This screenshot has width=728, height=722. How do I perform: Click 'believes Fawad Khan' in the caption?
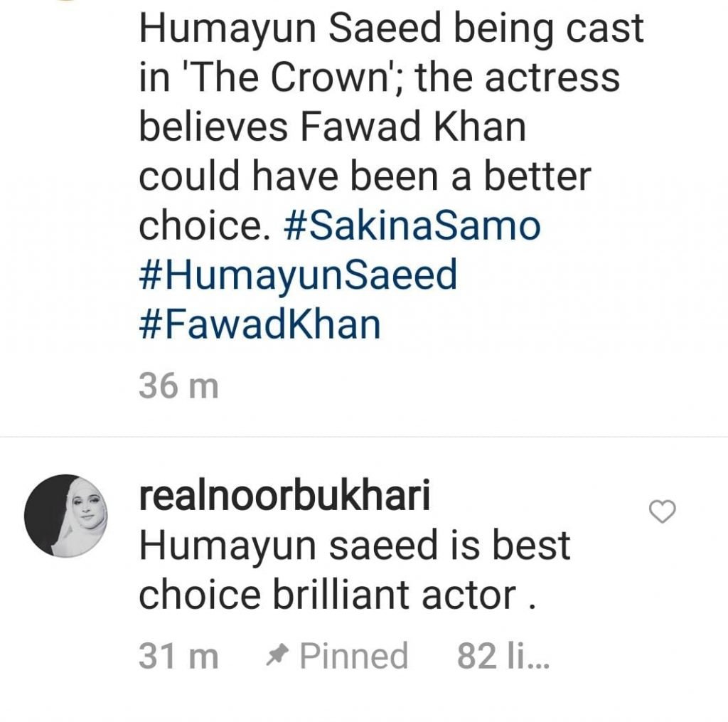pyautogui.click(x=331, y=127)
